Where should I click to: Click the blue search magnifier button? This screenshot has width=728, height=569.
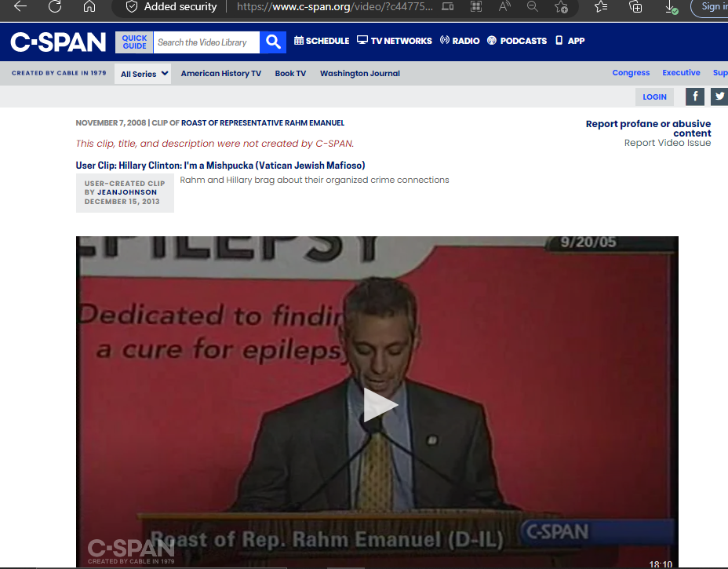(x=273, y=42)
